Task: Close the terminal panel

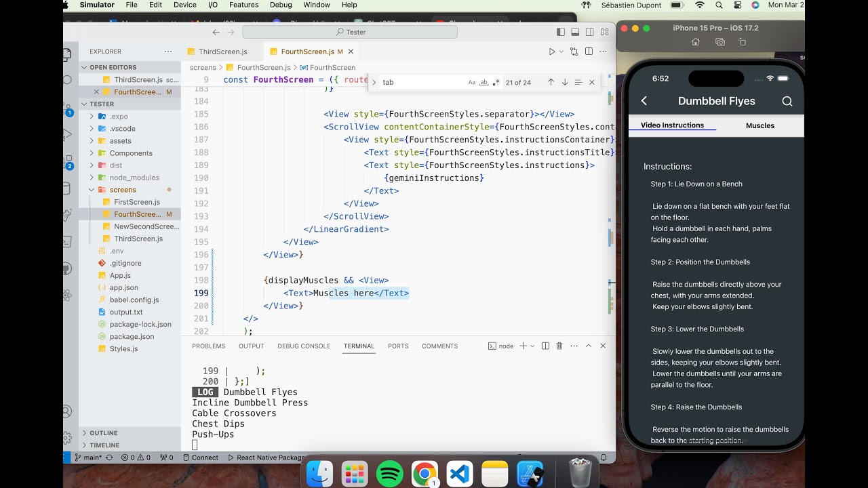Action: point(603,346)
